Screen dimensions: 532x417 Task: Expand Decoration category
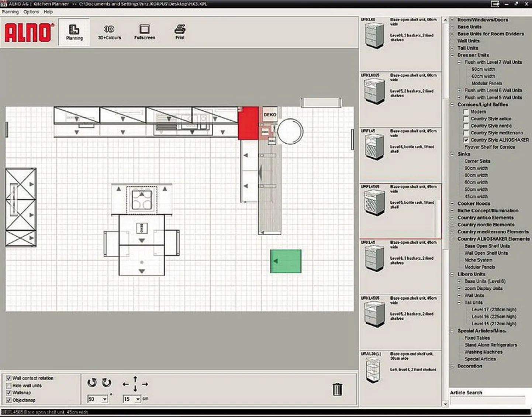452,366
